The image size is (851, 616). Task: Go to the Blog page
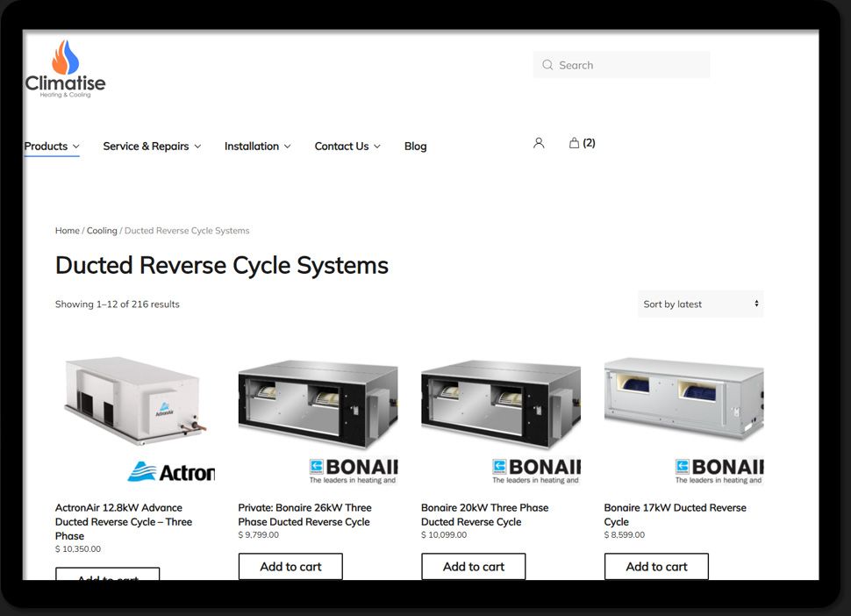pyautogui.click(x=415, y=147)
